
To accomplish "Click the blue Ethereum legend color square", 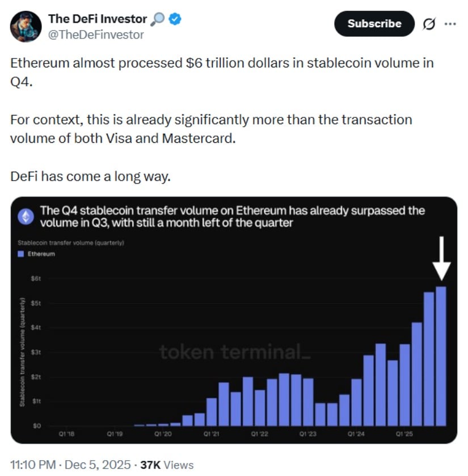I will (22, 255).
